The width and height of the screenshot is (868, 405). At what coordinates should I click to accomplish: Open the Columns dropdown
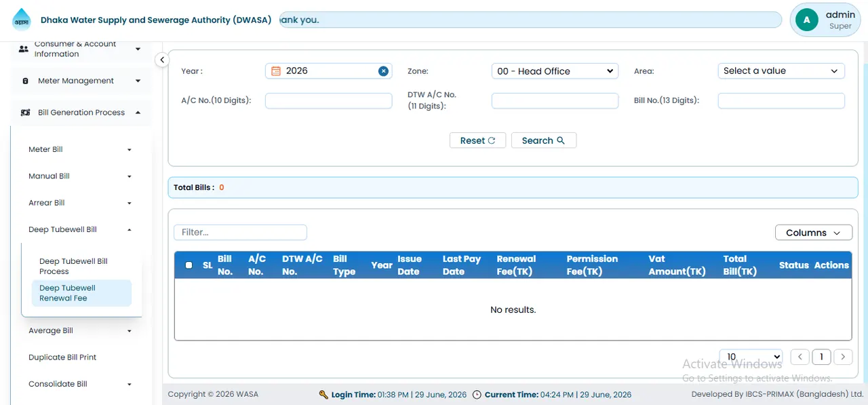(814, 233)
